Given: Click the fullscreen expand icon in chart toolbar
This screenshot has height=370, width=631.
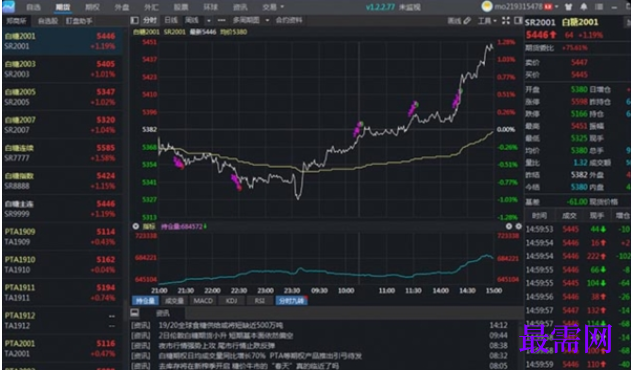Looking at the screenshot, I should [x=506, y=21].
